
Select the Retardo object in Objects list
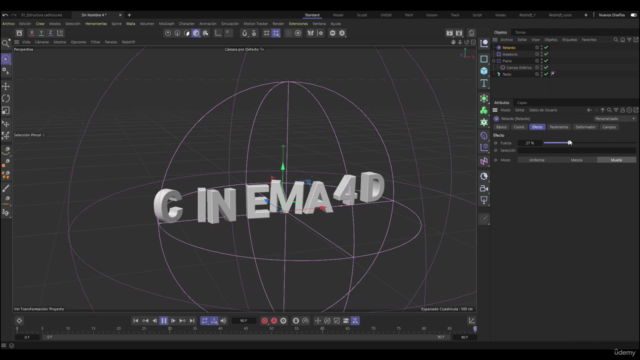pyautogui.click(x=509, y=48)
